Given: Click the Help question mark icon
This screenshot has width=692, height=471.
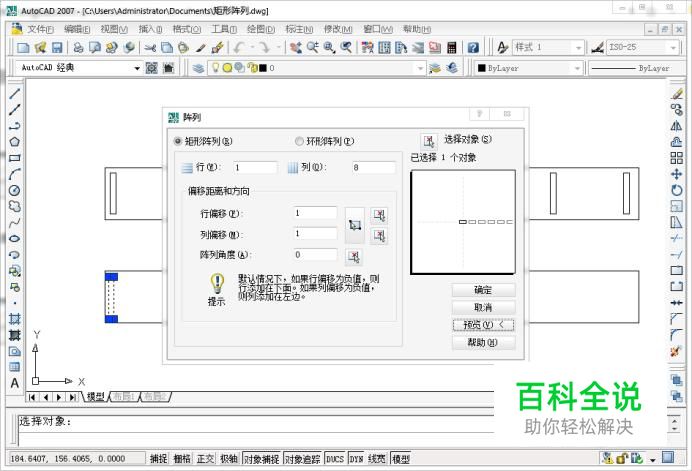Looking at the screenshot, I should coord(473,47).
